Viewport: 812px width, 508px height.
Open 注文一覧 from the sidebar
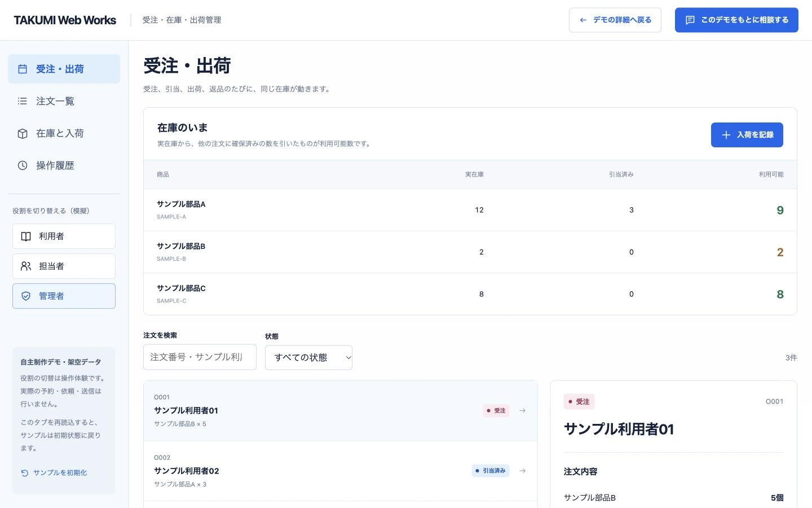coord(64,101)
